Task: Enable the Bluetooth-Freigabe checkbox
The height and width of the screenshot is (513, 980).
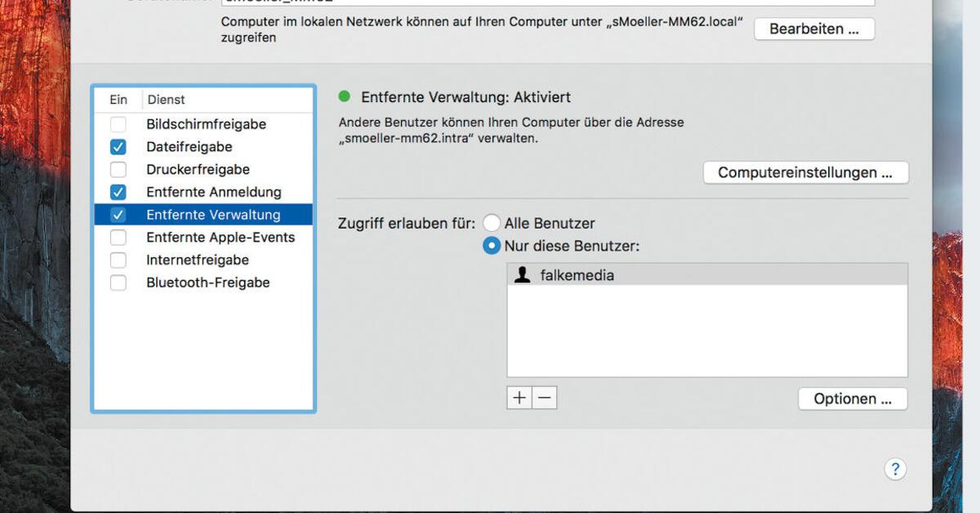Action: click(118, 282)
